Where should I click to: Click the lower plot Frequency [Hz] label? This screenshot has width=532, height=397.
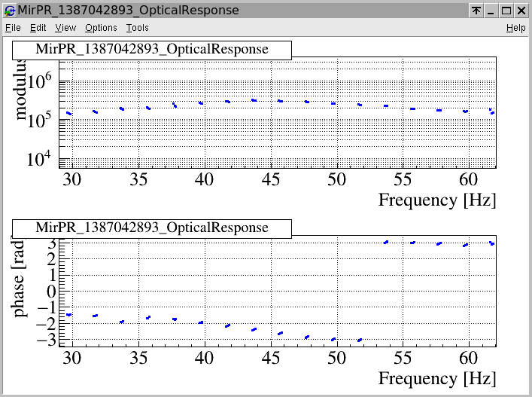point(436,378)
